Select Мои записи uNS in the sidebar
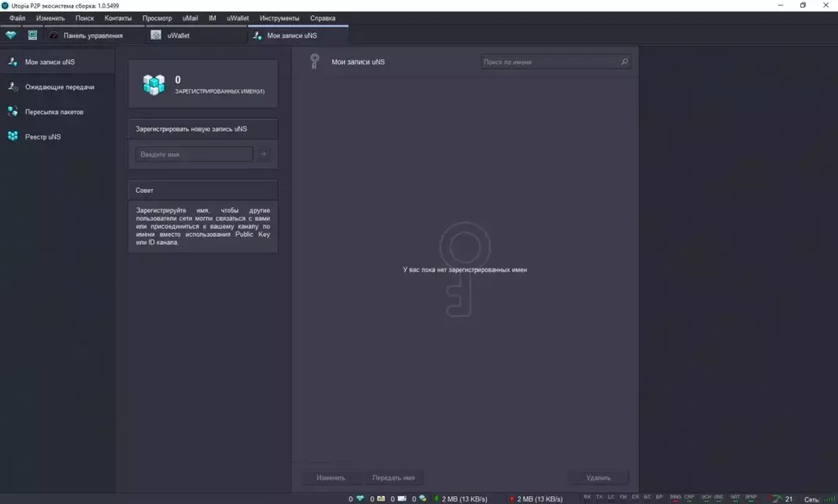The image size is (838, 504). point(57,62)
